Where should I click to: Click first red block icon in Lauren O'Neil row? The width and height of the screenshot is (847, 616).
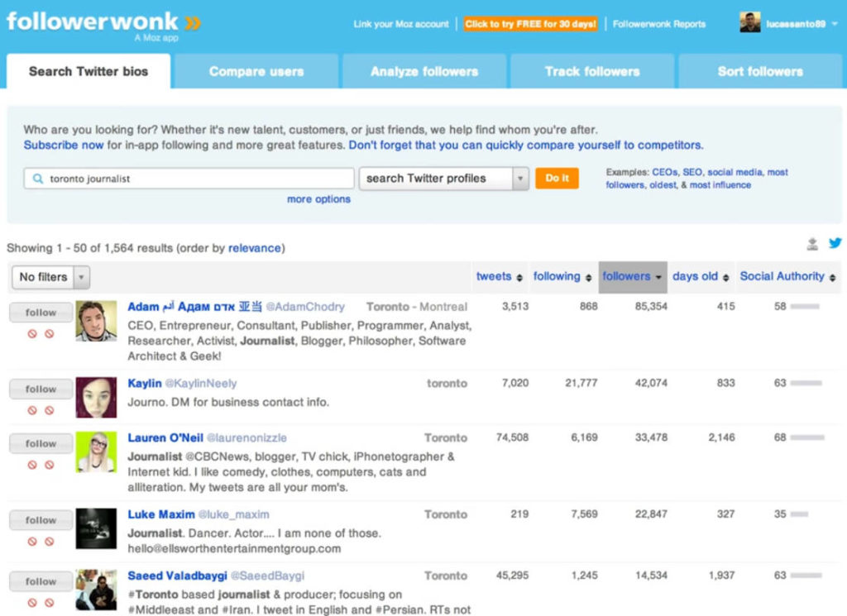32,465
